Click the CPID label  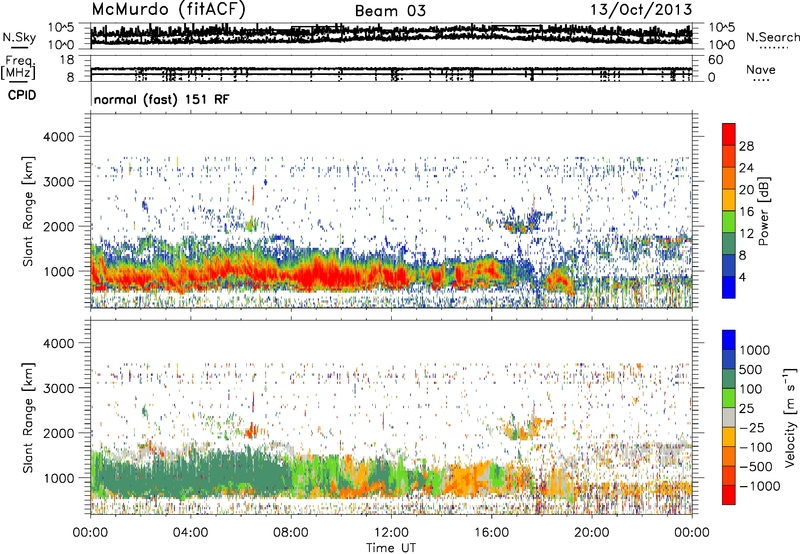[22, 95]
